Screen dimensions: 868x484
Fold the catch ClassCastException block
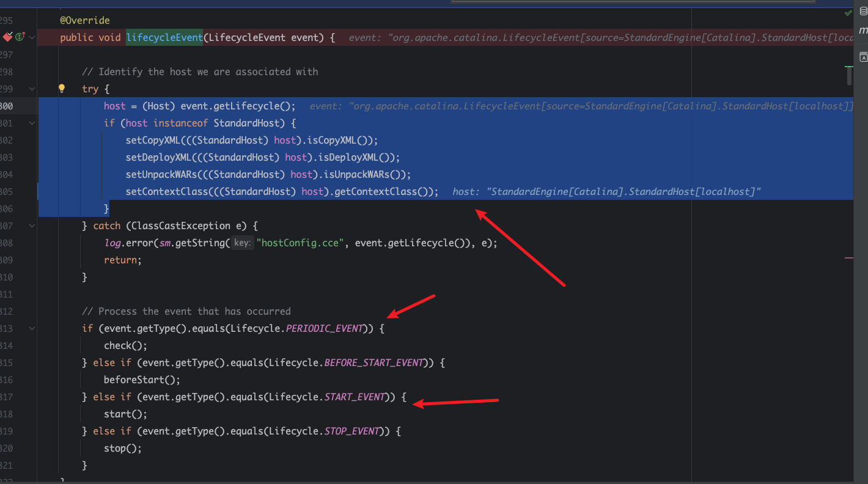(32, 226)
